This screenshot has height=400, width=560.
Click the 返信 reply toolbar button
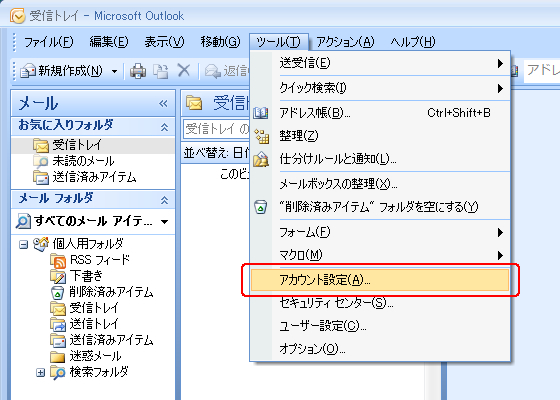pyautogui.click(x=226, y=71)
